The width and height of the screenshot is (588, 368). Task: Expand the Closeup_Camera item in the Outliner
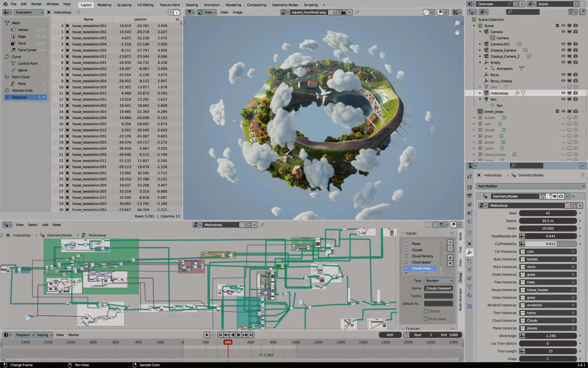[480, 50]
